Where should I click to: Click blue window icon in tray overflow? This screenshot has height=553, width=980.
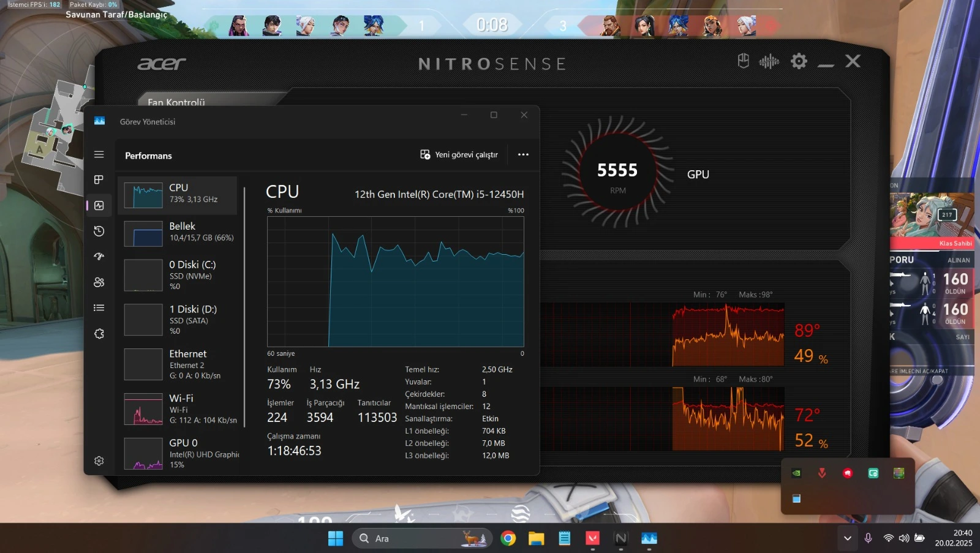(x=796, y=498)
